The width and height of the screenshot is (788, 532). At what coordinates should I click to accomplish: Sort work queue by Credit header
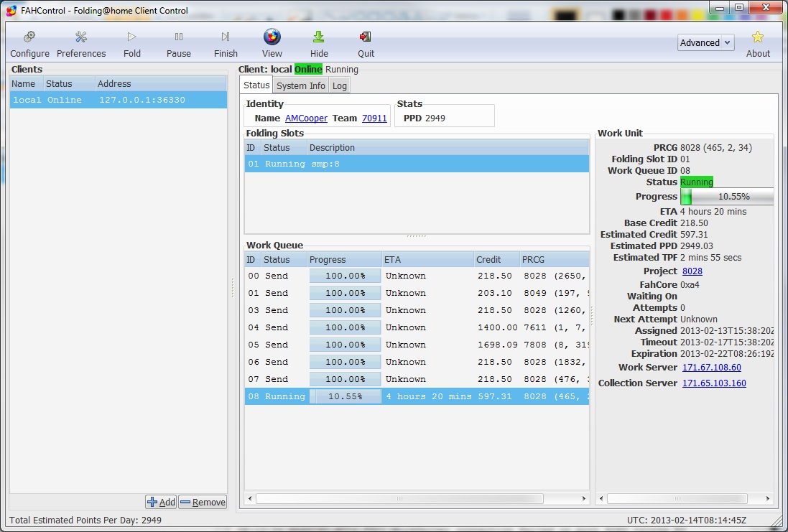tap(496, 260)
